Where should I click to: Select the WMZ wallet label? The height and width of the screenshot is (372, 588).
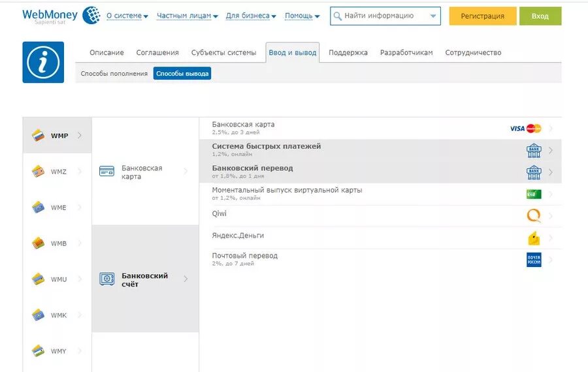pyautogui.click(x=59, y=172)
